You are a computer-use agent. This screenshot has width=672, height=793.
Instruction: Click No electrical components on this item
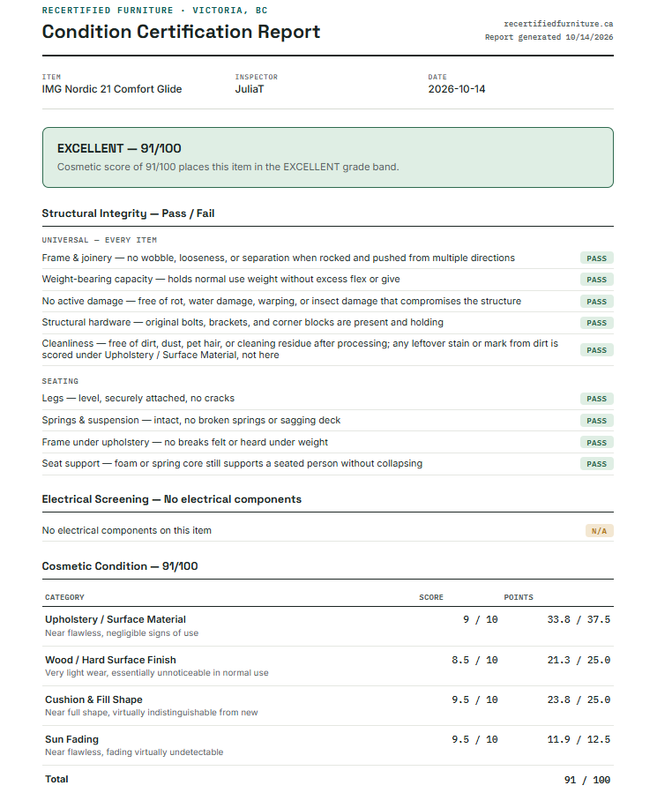(127, 530)
